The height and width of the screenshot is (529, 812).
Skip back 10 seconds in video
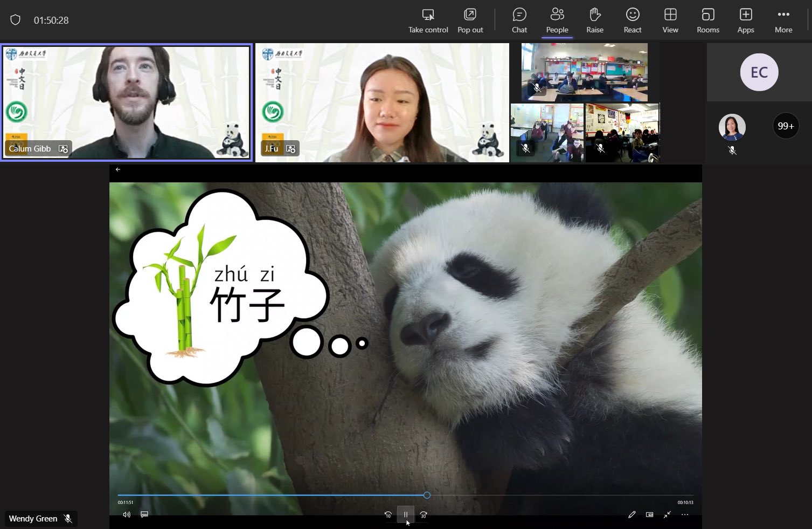click(388, 515)
